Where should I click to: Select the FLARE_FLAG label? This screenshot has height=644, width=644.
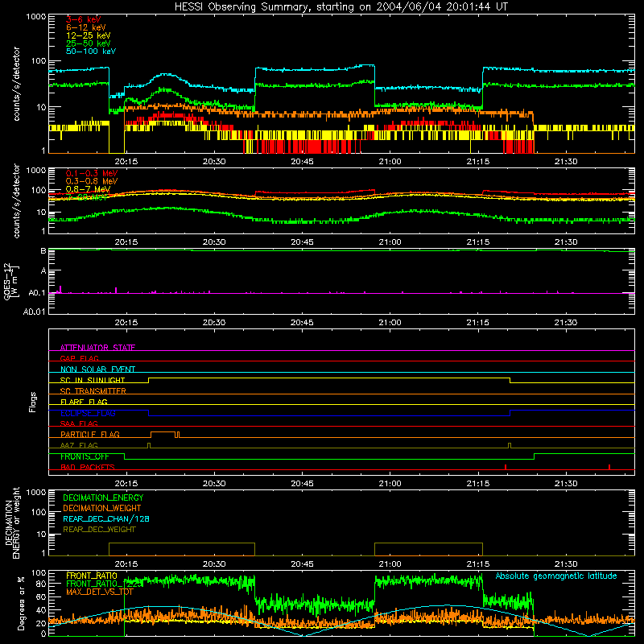(84, 402)
